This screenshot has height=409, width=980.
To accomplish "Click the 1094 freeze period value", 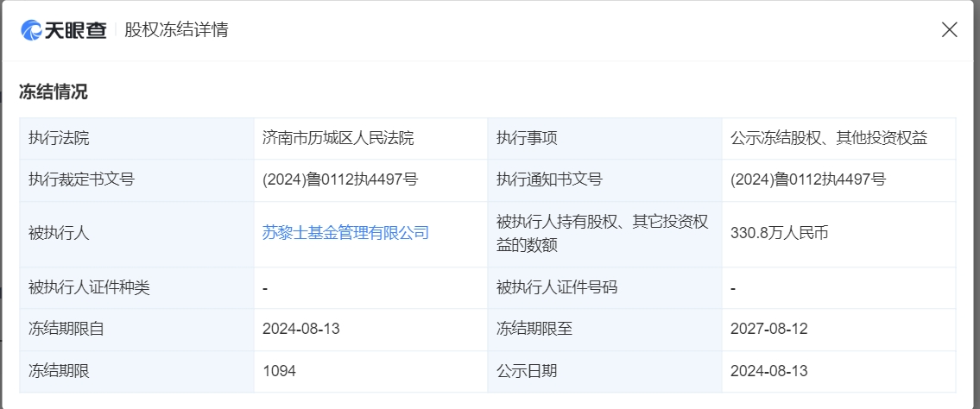I will 280,371.
